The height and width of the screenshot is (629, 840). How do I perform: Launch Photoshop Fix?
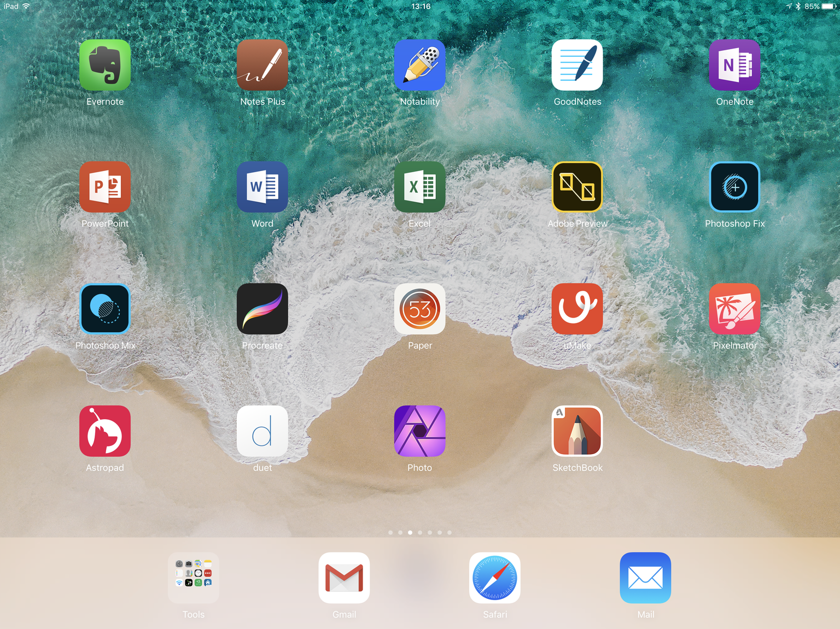click(x=734, y=187)
